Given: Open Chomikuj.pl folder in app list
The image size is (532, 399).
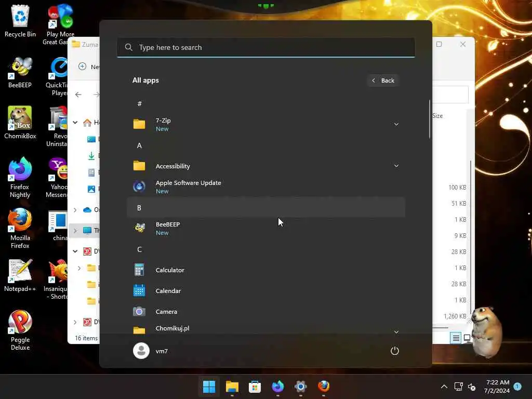Looking at the screenshot, I should [265, 328].
